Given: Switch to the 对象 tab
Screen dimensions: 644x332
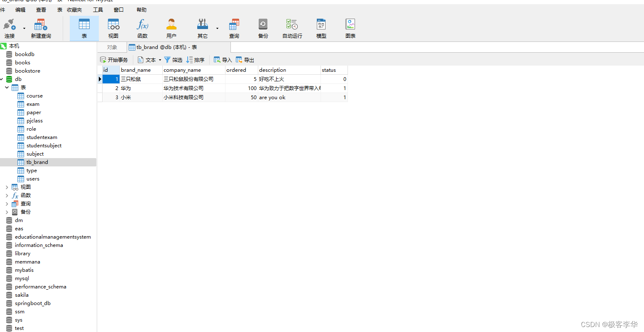Looking at the screenshot, I should (x=112, y=47).
